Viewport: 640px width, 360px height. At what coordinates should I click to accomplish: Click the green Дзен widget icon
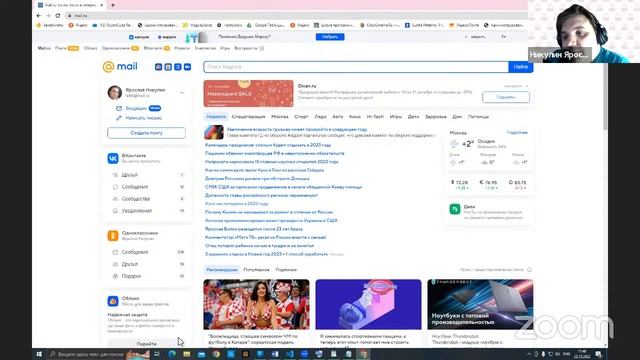455,209
